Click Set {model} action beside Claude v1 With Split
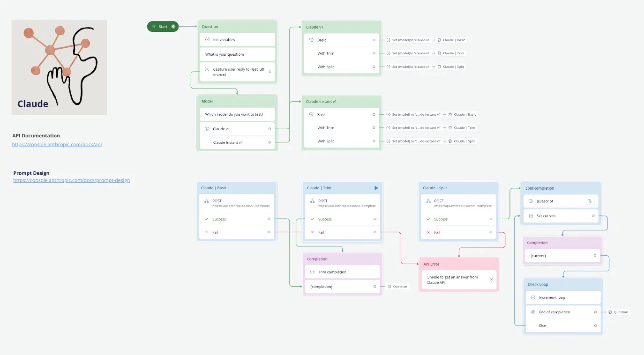The width and height of the screenshot is (644, 355). 408,67
